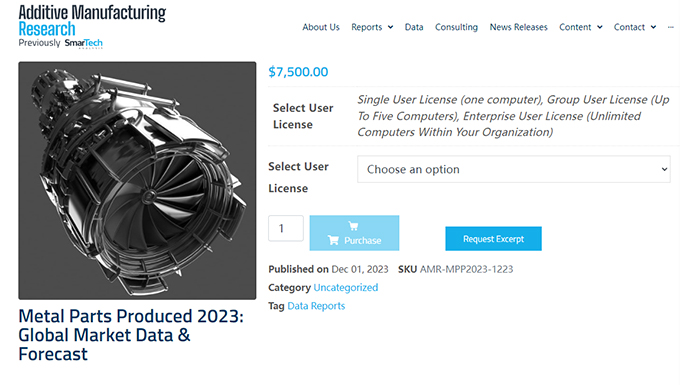
Task: Open the Uncategorized category link
Action: 346,287
